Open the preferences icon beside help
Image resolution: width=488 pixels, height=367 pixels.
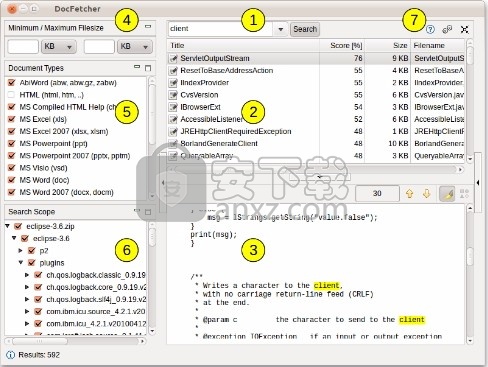(x=447, y=29)
